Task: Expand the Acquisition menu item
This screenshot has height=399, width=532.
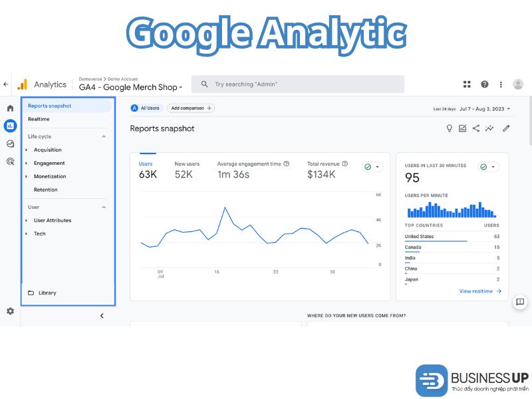Action: pyautogui.click(x=26, y=150)
